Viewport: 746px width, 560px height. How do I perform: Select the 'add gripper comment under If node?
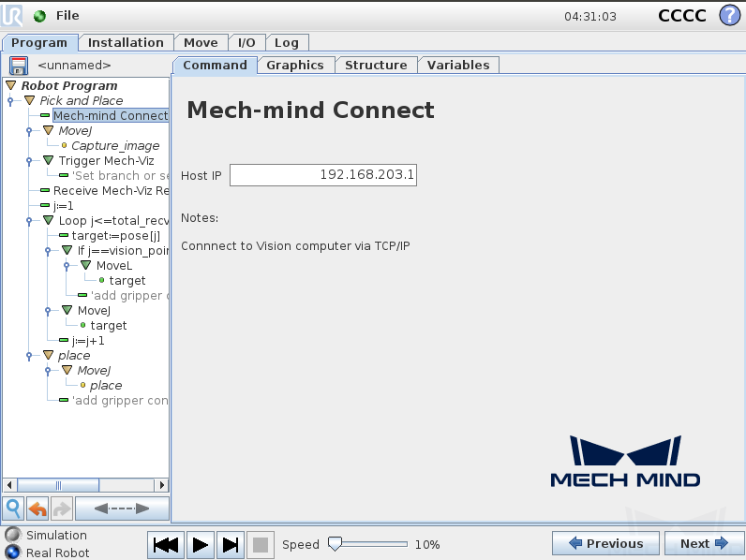[x=129, y=296]
